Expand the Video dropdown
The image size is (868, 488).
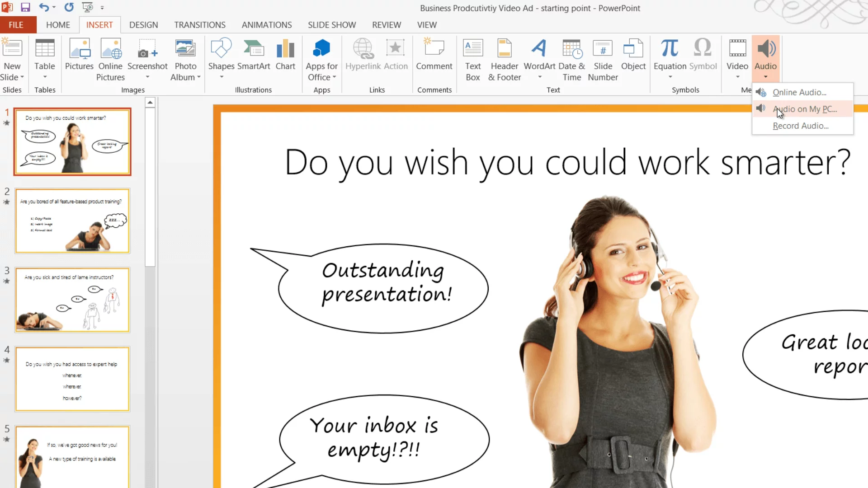pyautogui.click(x=737, y=77)
